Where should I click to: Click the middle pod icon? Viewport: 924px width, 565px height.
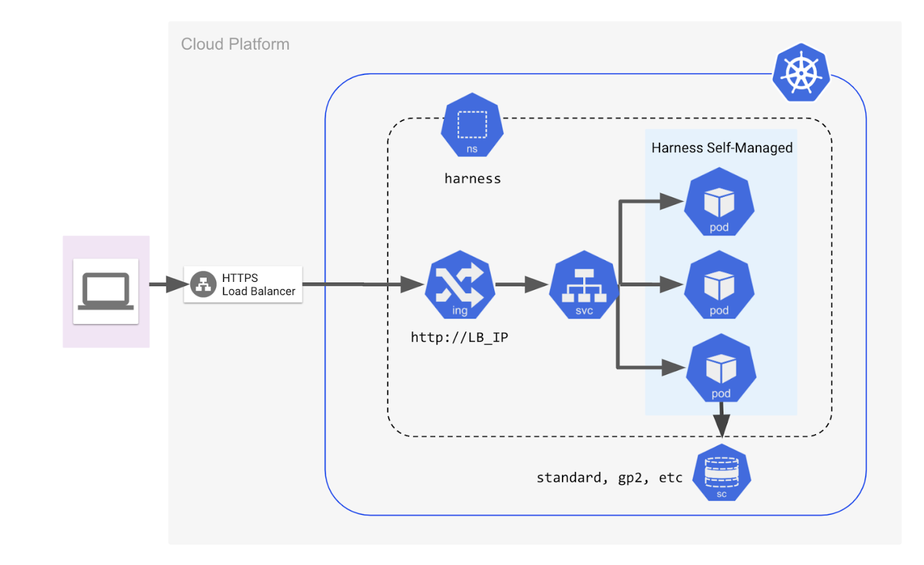pos(719,285)
